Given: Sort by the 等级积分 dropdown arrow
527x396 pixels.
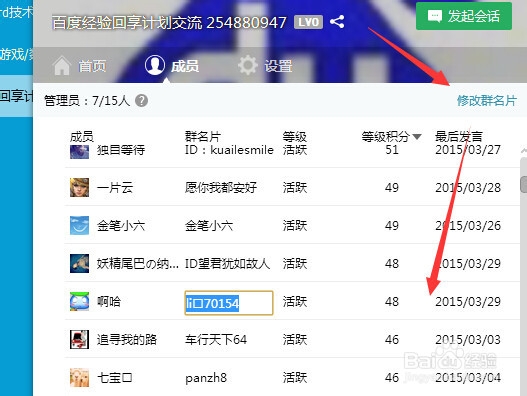Looking at the screenshot, I should [x=417, y=136].
